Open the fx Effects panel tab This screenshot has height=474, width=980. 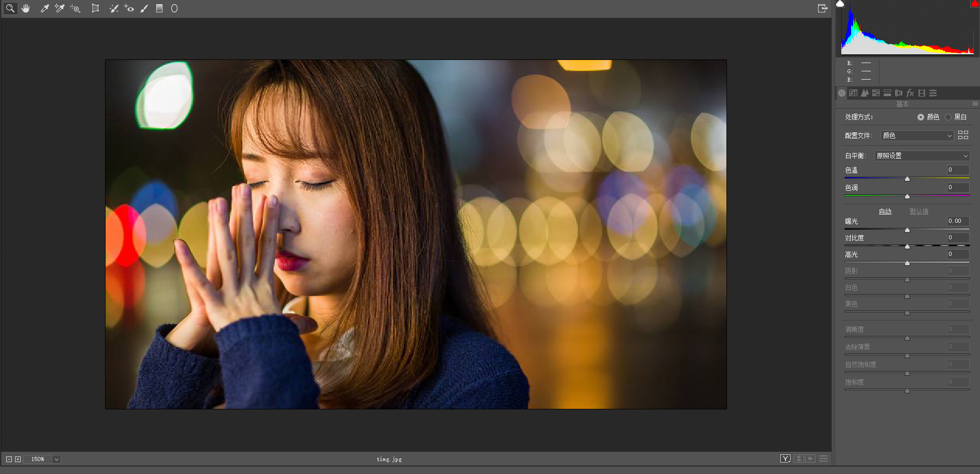(910, 93)
